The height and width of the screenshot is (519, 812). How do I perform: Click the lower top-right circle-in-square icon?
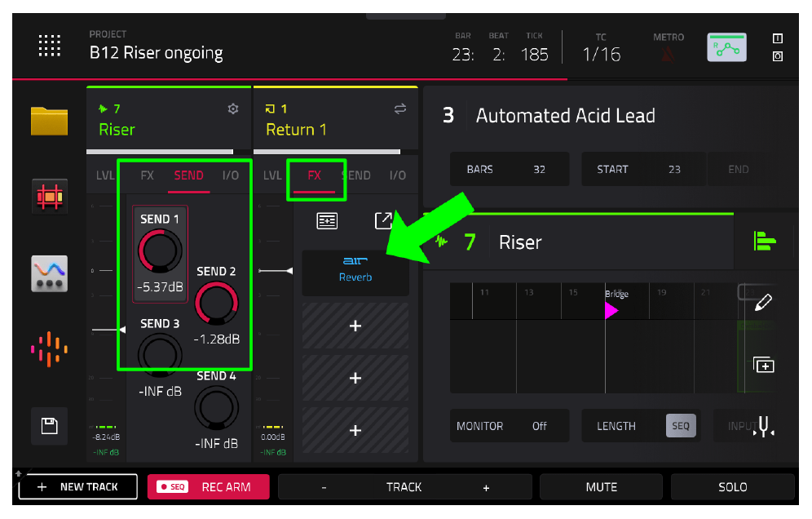click(777, 56)
